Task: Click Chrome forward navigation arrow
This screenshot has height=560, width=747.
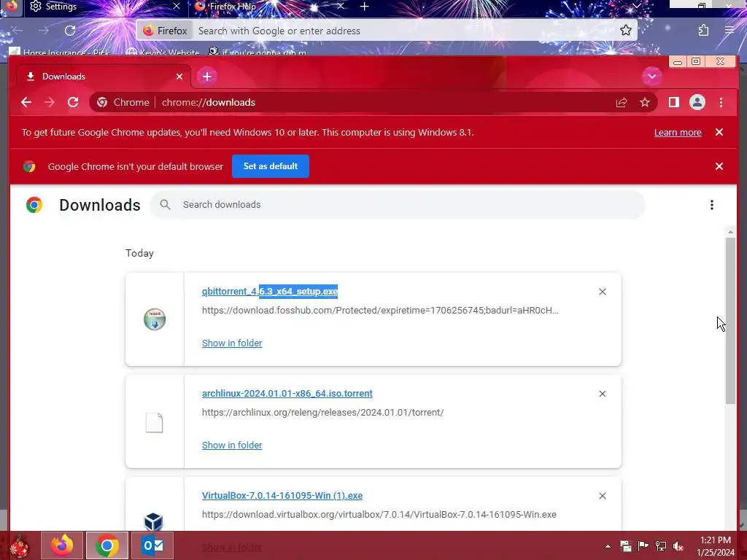Action: click(x=50, y=102)
